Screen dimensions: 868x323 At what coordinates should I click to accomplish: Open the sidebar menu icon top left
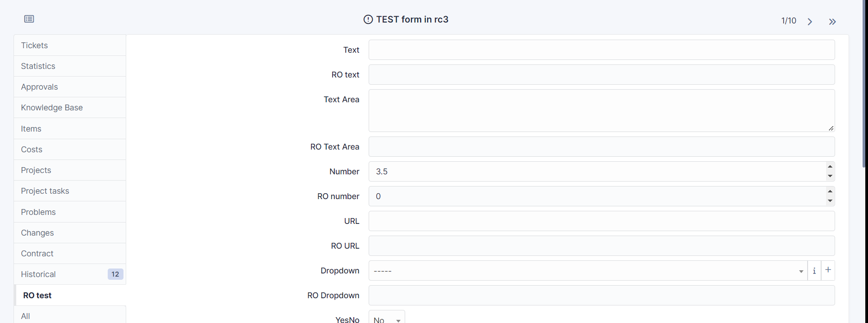[29, 18]
